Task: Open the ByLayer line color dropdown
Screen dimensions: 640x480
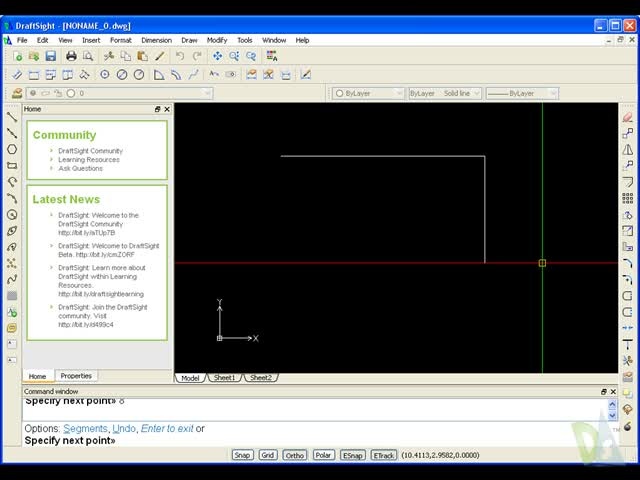Action: click(368, 93)
